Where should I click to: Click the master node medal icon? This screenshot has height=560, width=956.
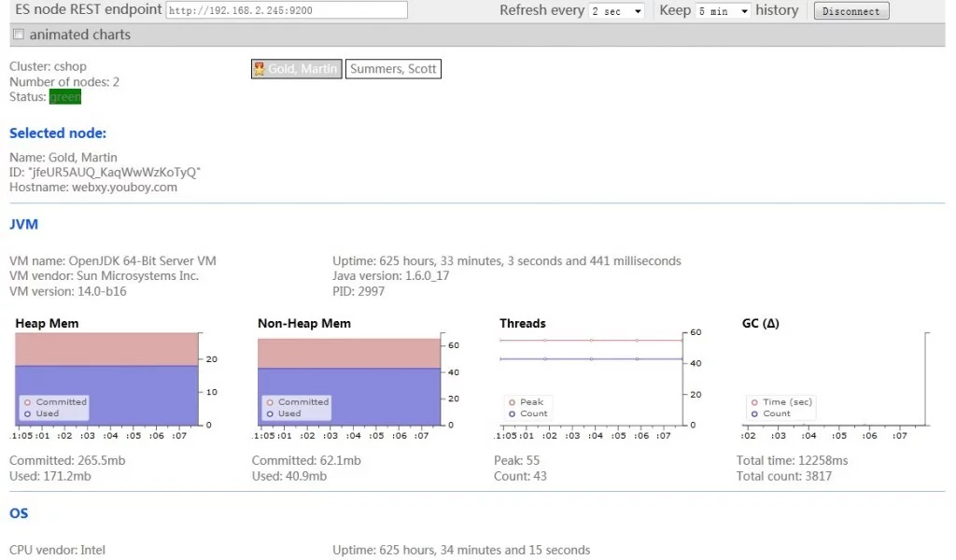[x=260, y=69]
